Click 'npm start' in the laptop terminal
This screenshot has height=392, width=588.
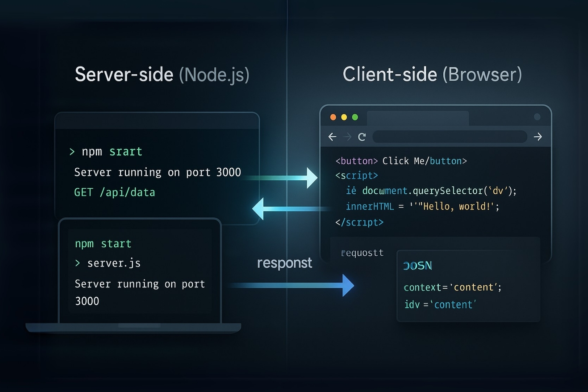coord(103,244)
